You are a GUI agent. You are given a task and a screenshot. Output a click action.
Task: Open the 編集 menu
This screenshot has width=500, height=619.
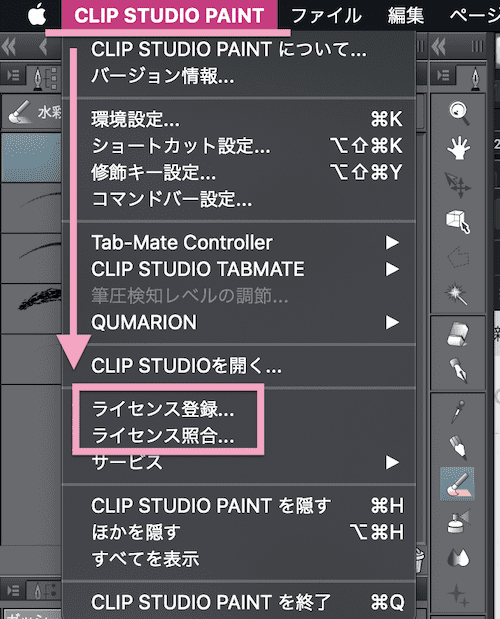tap(406, 16)
